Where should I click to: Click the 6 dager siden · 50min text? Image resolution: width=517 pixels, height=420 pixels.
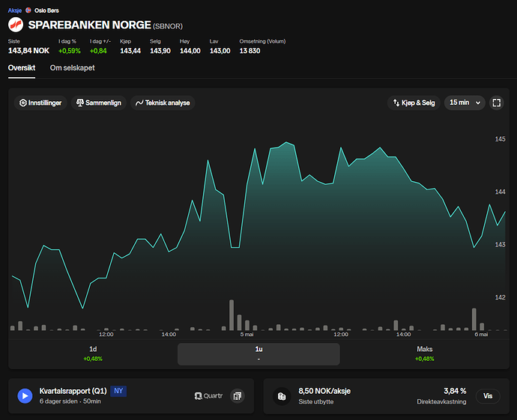(x=70, y=401)
